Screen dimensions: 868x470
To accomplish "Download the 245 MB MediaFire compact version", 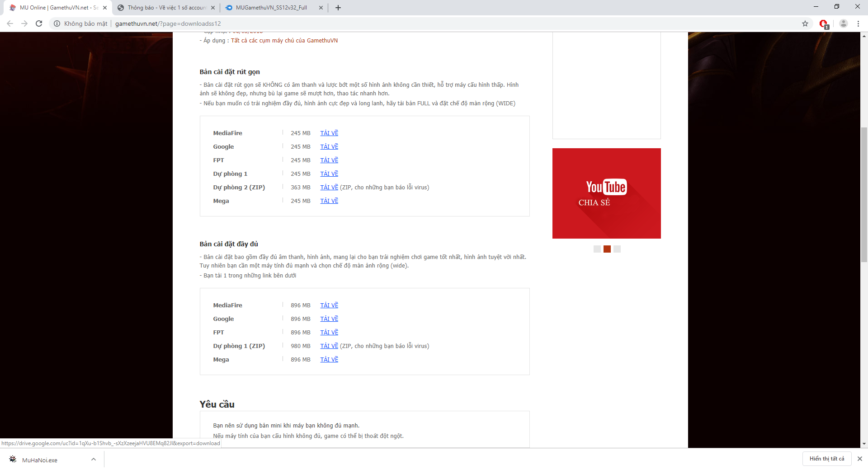I will (329, 133).
